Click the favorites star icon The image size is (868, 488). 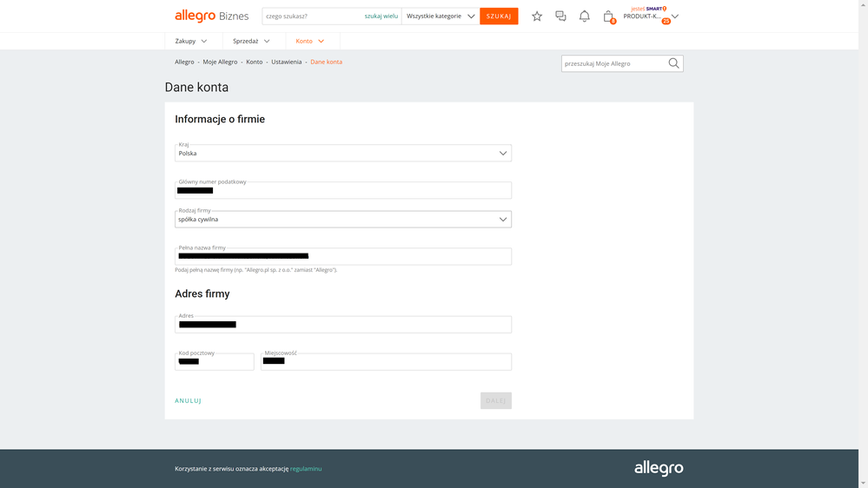pos(537,16)
